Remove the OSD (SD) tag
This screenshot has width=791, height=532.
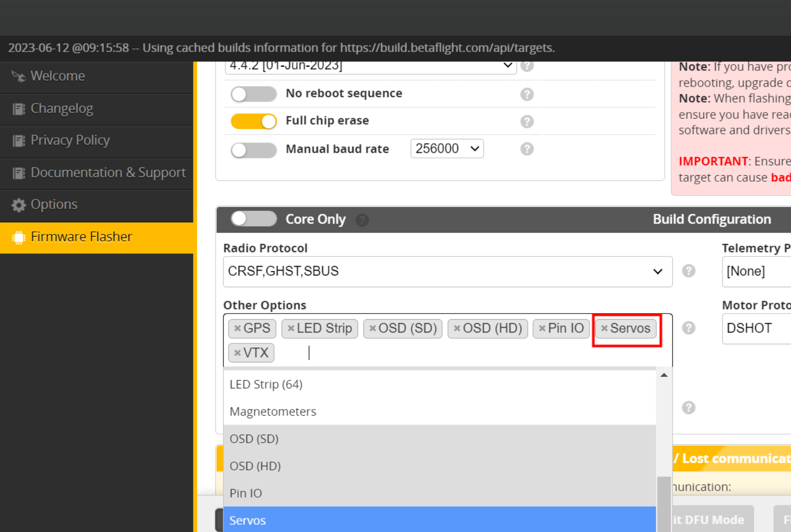pyautogui.click(x=373, y=329)
